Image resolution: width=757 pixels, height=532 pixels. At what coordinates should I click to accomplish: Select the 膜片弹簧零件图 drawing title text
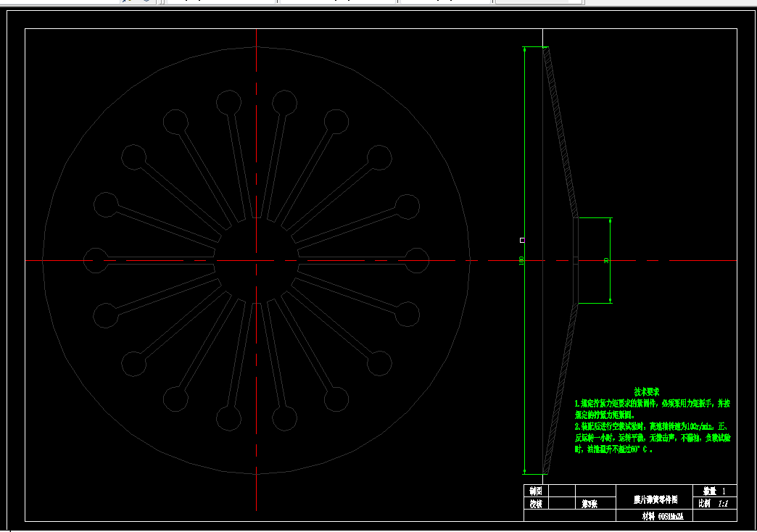click(x=655, y=499)
